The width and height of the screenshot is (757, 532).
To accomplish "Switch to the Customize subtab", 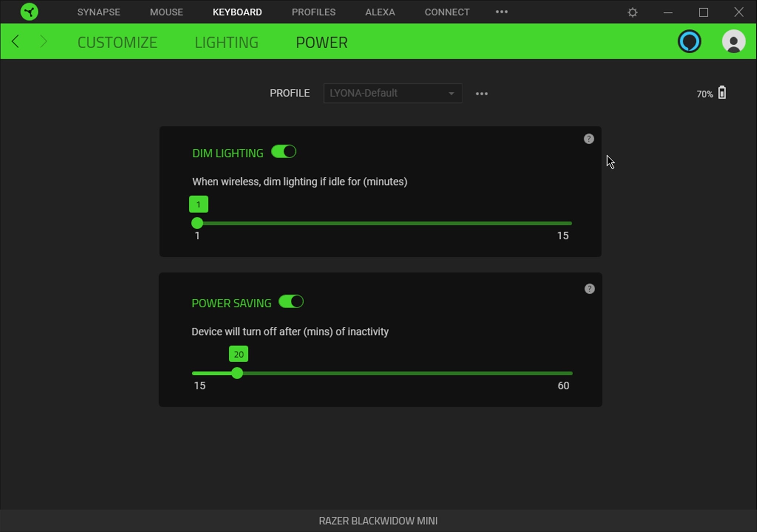I will (117, 42).
